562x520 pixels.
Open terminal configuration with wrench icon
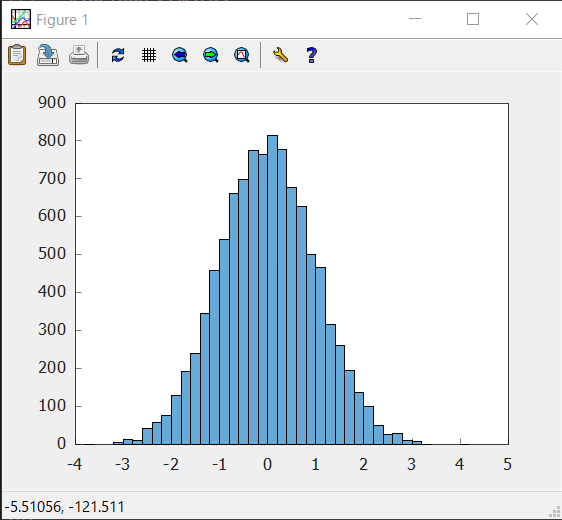click(x=280, y=55)
